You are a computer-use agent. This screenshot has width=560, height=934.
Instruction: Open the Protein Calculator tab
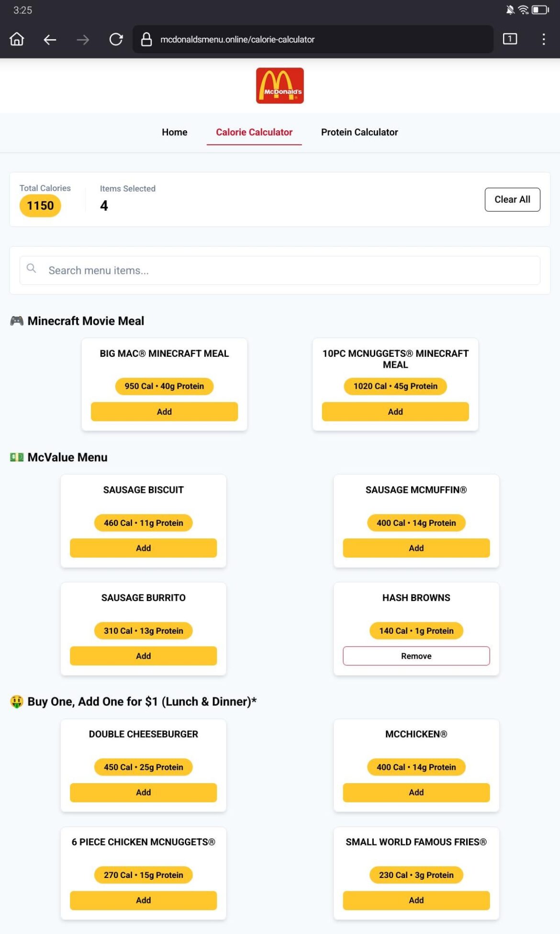(359, 132)
